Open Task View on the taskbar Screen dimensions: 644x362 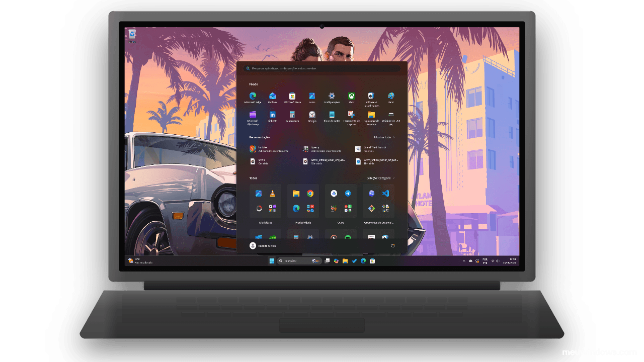pyautogui.click(x=328, y=260)
